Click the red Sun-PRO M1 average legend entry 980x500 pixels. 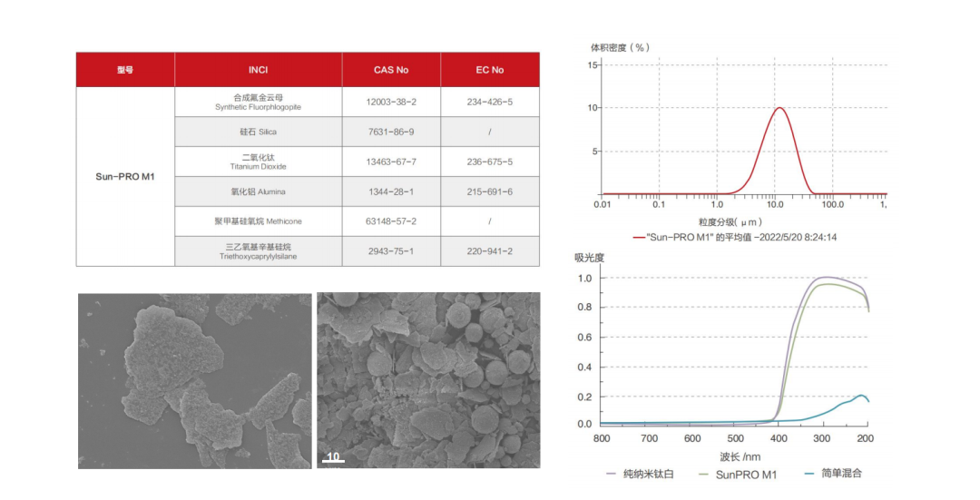click(735, 238)
